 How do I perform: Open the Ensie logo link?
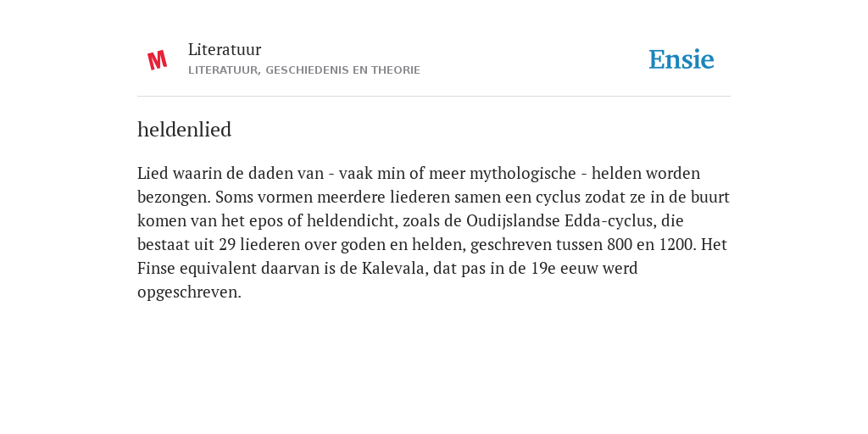(682, 59)
